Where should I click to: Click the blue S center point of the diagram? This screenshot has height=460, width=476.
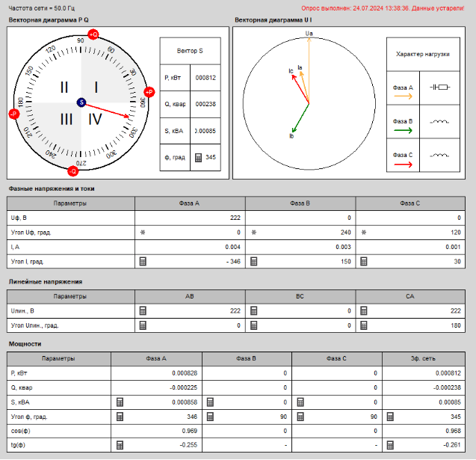[81, 102]
